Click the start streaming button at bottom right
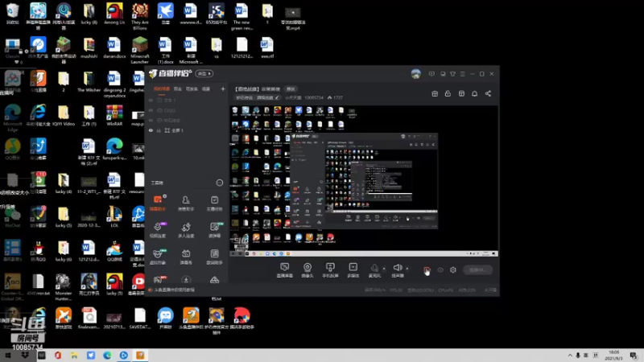Viewport: 644px width, 362px height. coord(477,270)
